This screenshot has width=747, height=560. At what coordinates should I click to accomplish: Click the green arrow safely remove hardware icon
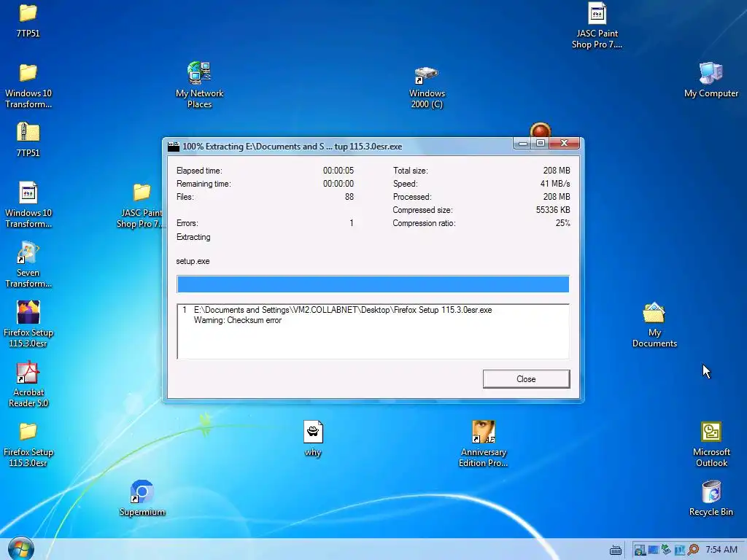coord(666,550)
